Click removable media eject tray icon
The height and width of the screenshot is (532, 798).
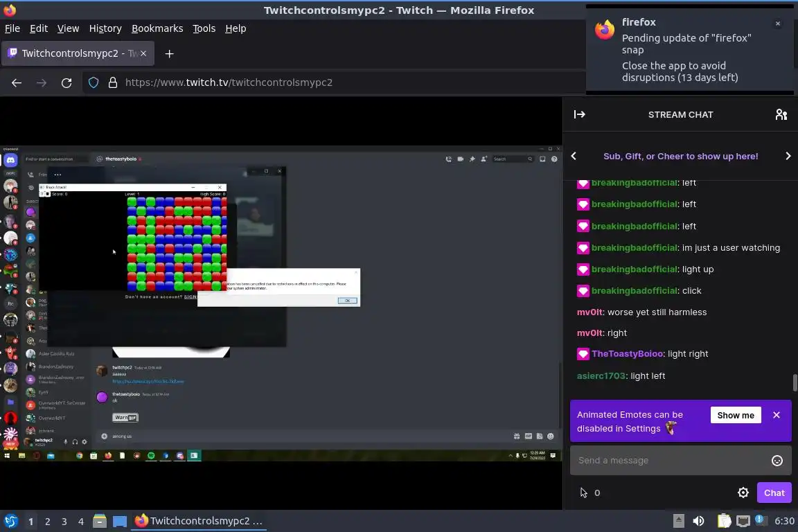[x=678, y=522]
